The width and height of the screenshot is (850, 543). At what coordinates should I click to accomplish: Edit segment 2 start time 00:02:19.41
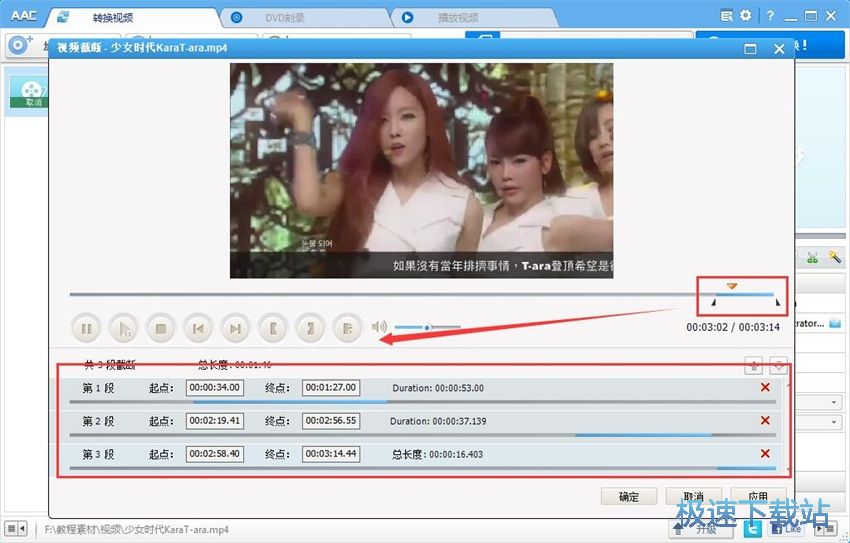pyautogui.click(x=215, y=421)
